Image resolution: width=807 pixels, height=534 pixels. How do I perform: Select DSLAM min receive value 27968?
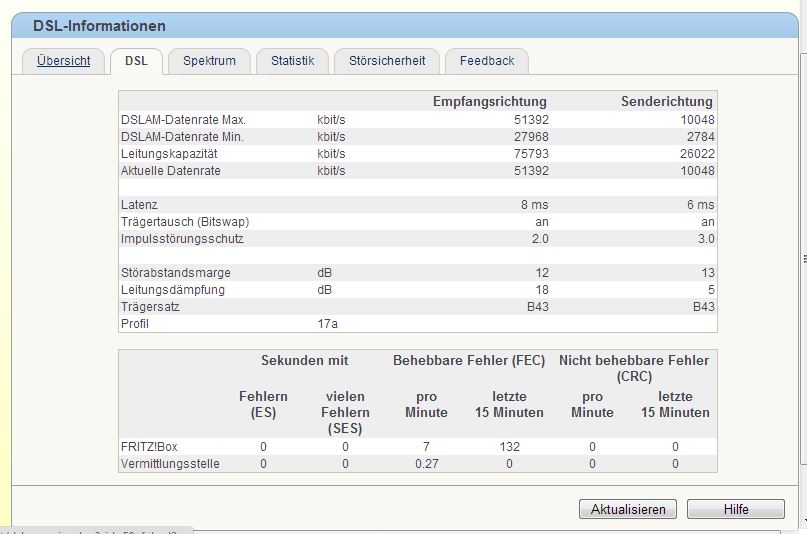point(531,137)
